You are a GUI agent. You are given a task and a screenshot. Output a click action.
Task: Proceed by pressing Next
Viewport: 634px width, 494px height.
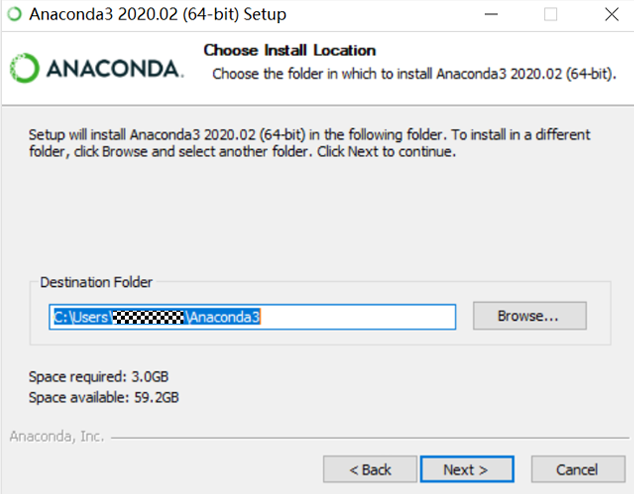pyautogui.click(x=466, y=469)
